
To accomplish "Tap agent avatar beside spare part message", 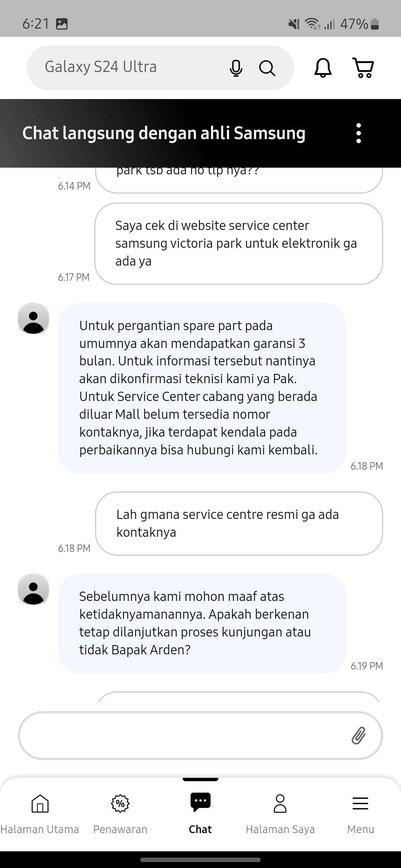I will coord(33,318).
